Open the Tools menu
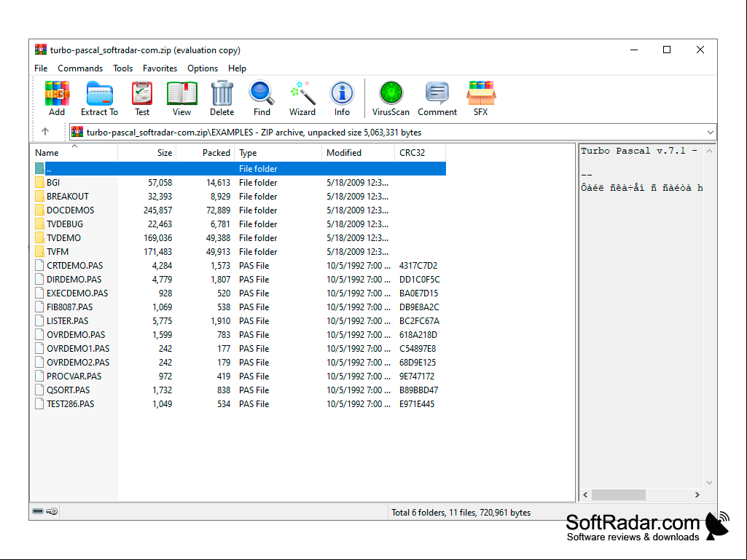Image resolution: width=747 pixels, height=560 pixels. [123, 68]
